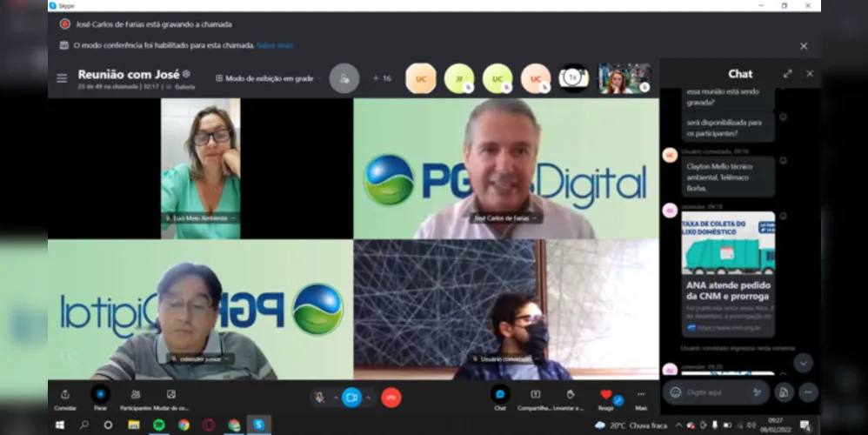The width and height of the screenshot is (868, 435).
Task: Expand microphone options arrow
Action: 336,398
